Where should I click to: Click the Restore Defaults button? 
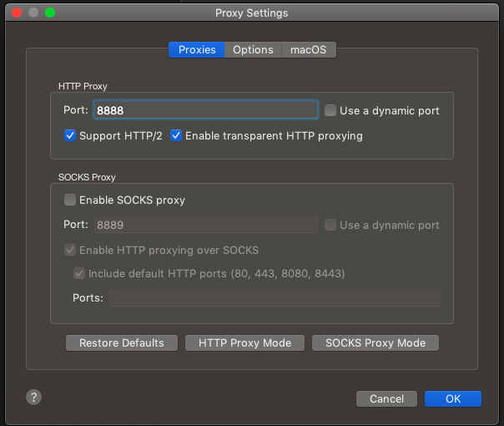122,343
